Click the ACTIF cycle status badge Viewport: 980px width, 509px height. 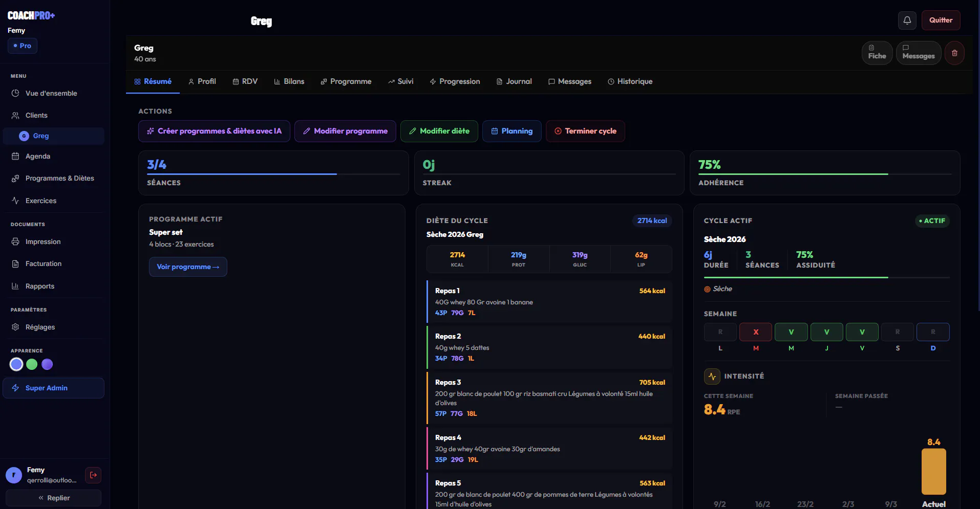pyautogui.click(x=932, y=221)
